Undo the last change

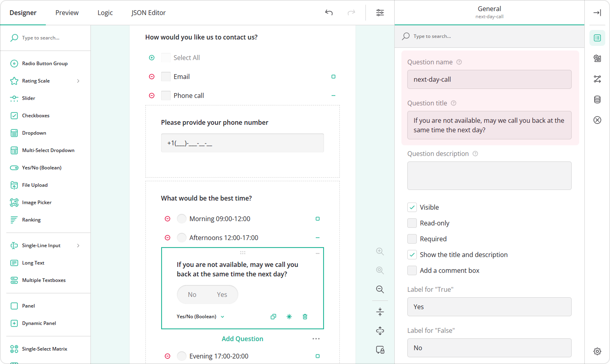[x=329, y=13]
